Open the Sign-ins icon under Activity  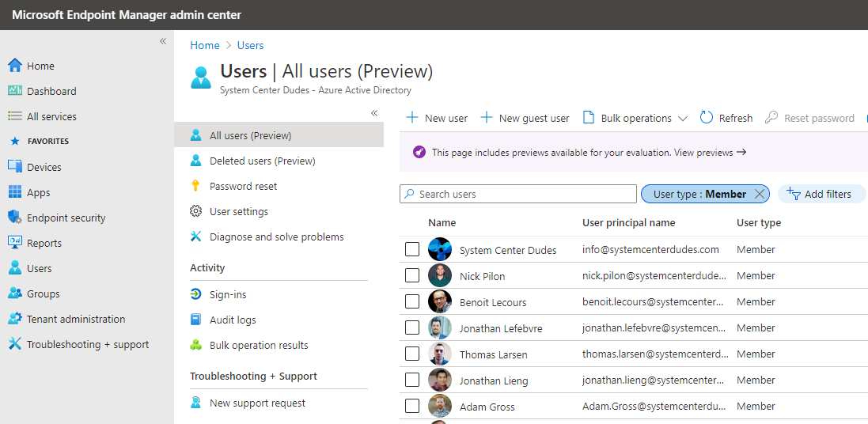click(195, 294)
